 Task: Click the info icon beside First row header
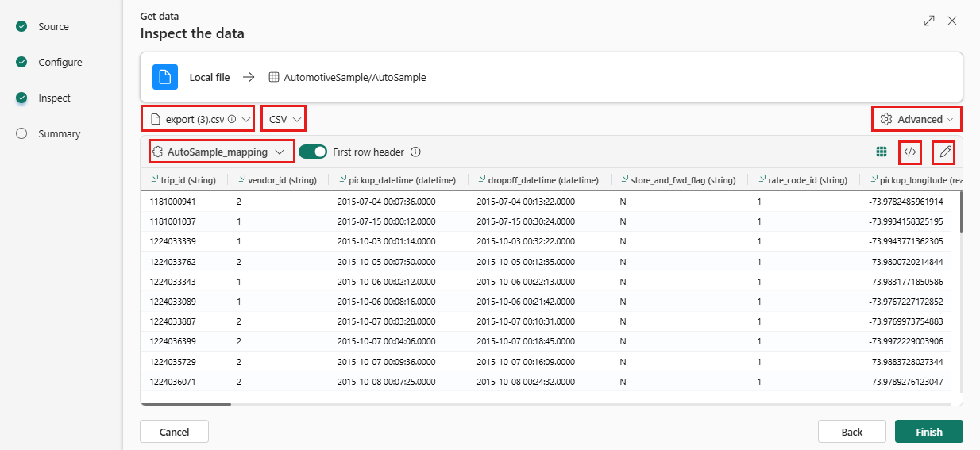(x=415, y=152)
